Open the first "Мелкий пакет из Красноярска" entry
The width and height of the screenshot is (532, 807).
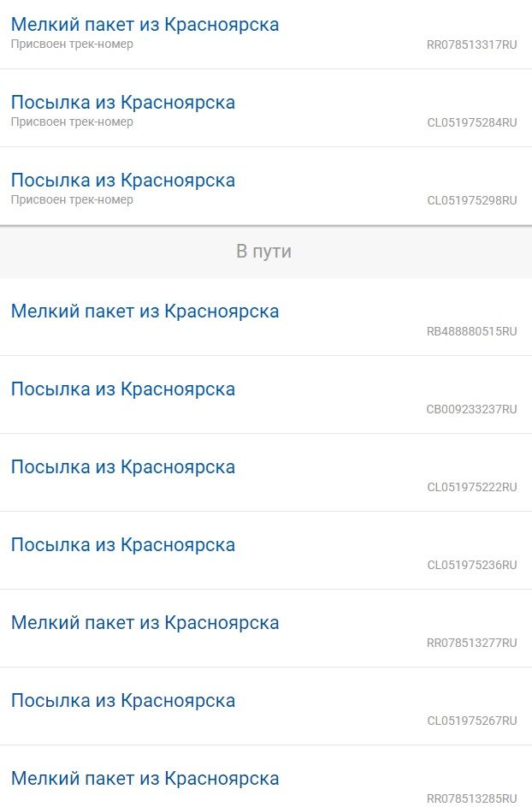(144, 24)
